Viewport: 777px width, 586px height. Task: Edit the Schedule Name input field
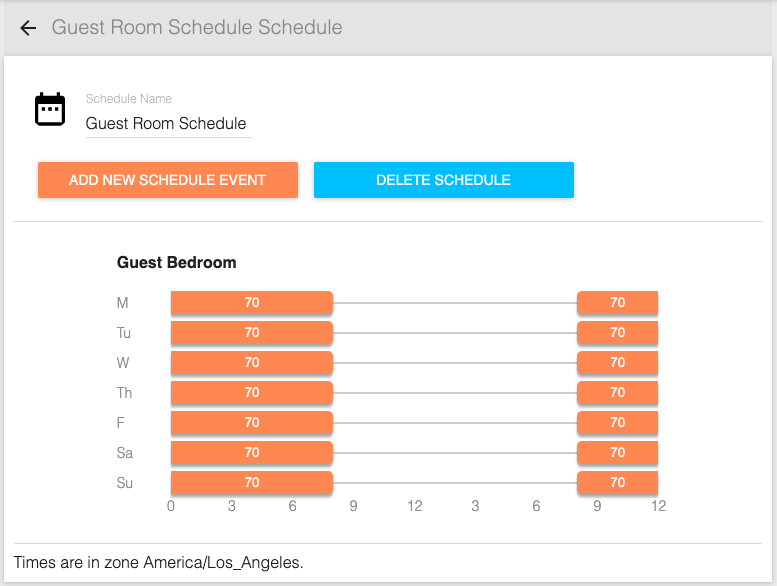pyautogui.click(x=168, y=123)
